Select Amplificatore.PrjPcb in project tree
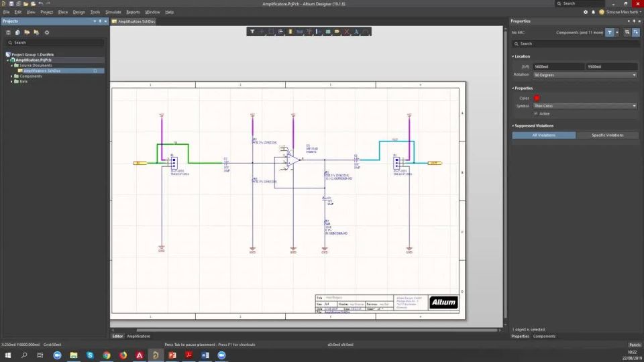The image size is (644, 362). [34, 60]
